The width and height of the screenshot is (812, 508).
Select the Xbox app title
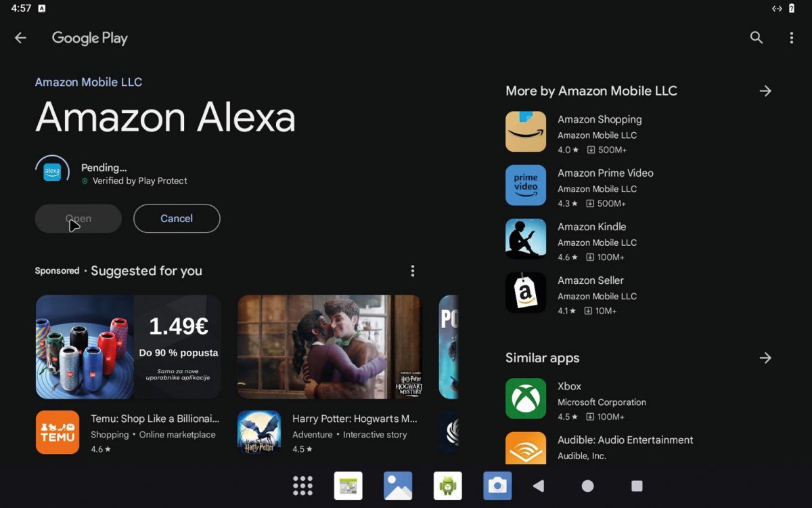click(570, 386)
